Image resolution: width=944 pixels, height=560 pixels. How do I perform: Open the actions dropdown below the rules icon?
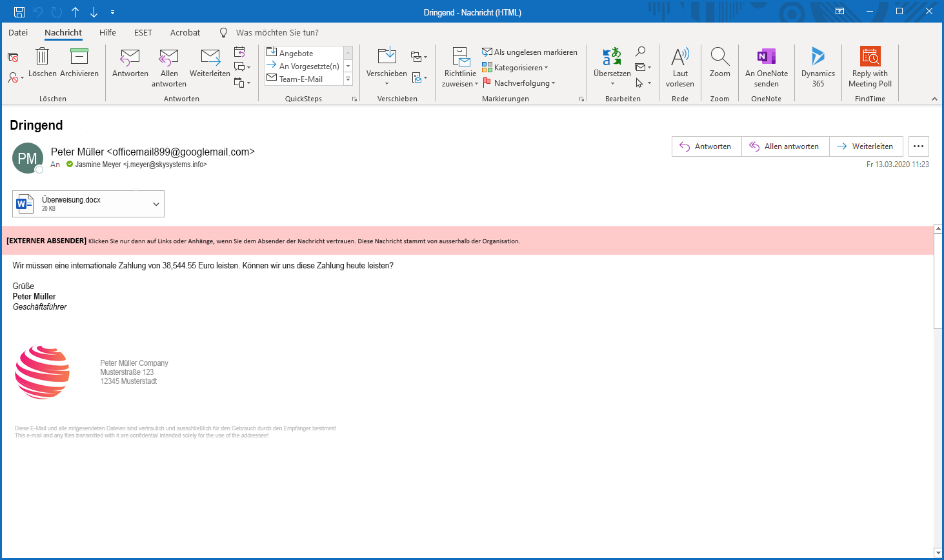[x=419, y=78]
